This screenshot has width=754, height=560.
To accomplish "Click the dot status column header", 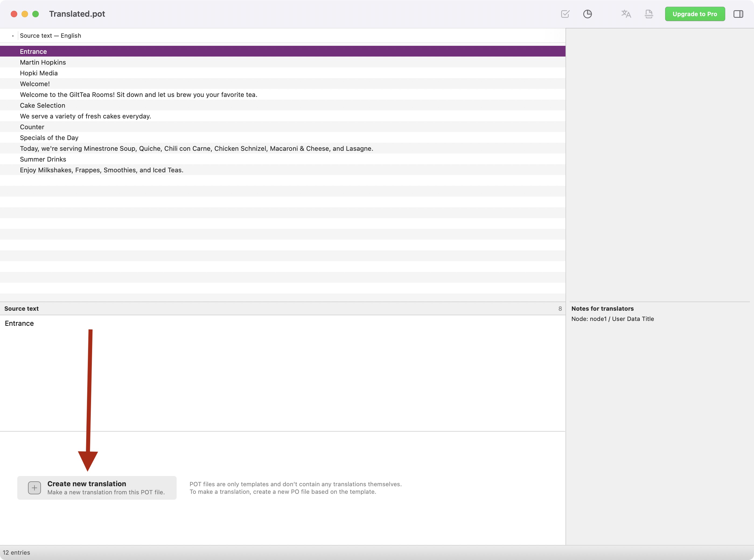I will (x=13, y=36).
